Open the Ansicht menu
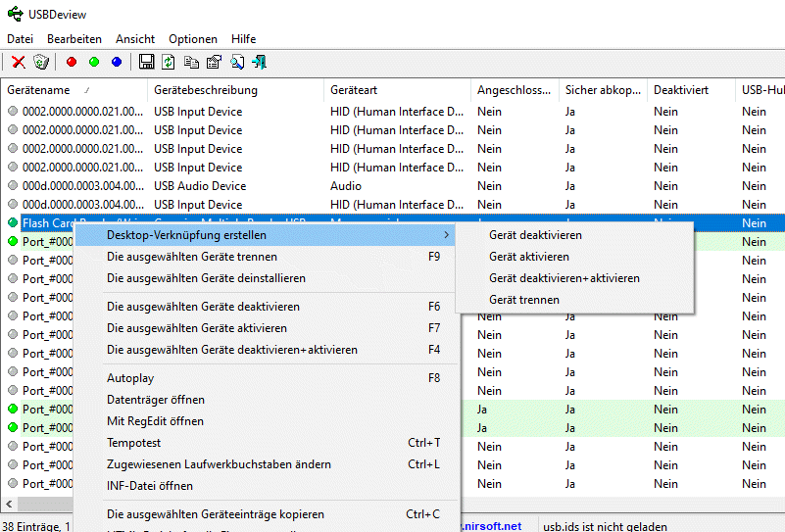This screenshot has width=785, height=532. pyautogui.click(x=135, y=39)
